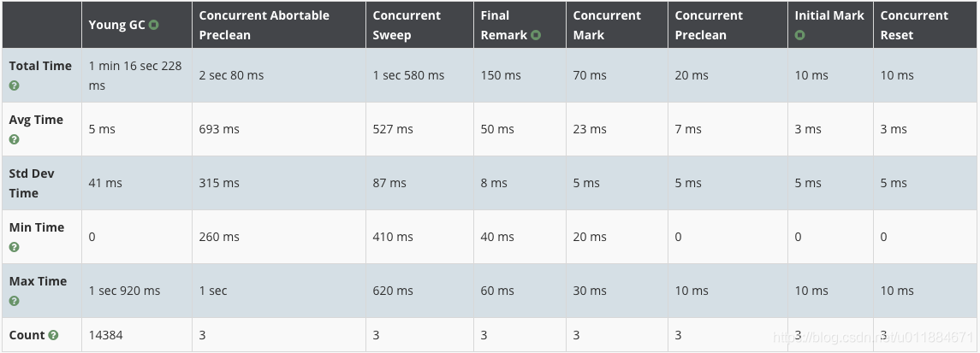
Task: Select the Concurrent Mark column header
Action: tap(617, 25)
